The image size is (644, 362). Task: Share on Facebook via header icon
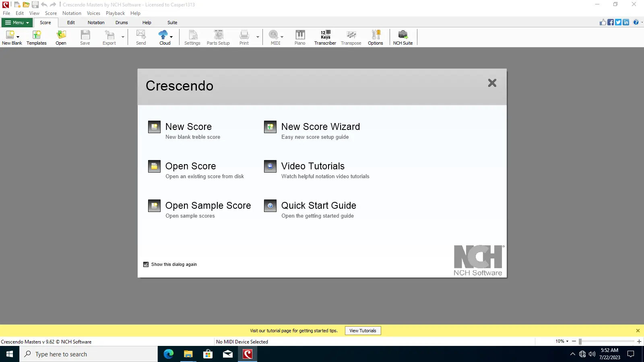[611, 23]
